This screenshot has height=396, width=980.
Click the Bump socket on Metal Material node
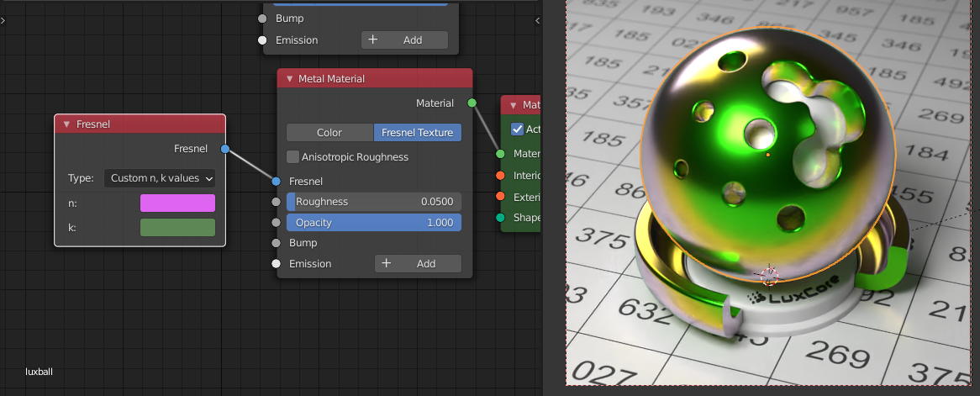click(x=277, y=243)
